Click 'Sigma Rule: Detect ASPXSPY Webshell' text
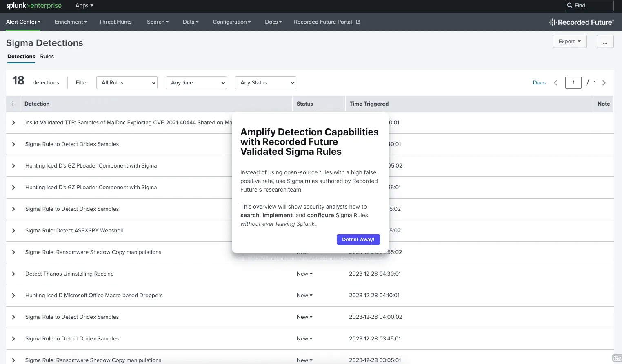Screen dimensions: 622x364 point(74,231)
